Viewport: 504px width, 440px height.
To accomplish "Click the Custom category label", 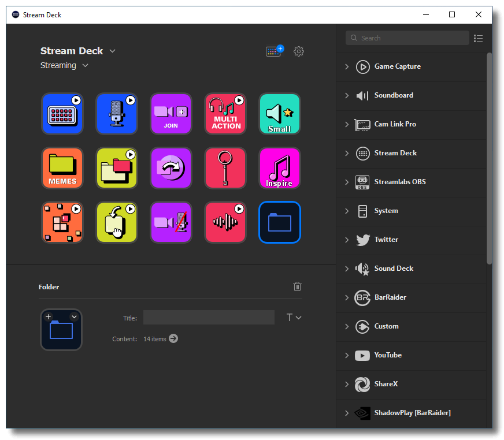I will [x=386, y=327].
